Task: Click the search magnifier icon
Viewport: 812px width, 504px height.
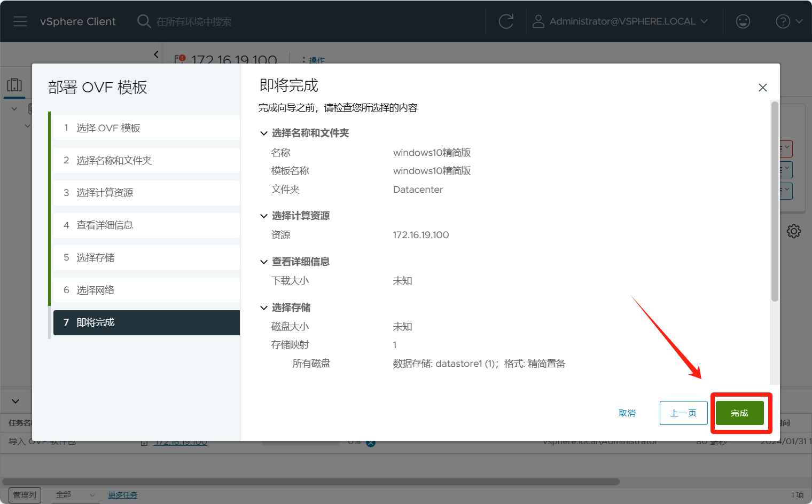Action: [144, 21]
